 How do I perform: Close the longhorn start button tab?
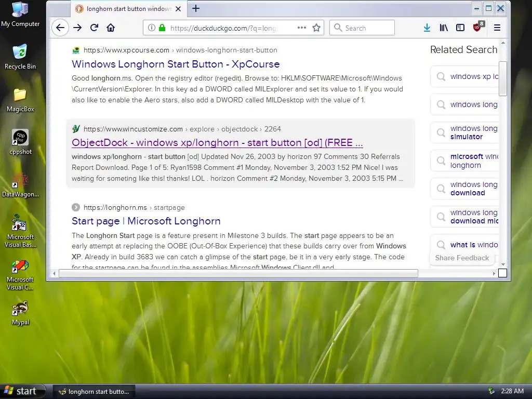click(x=178, y=9)
